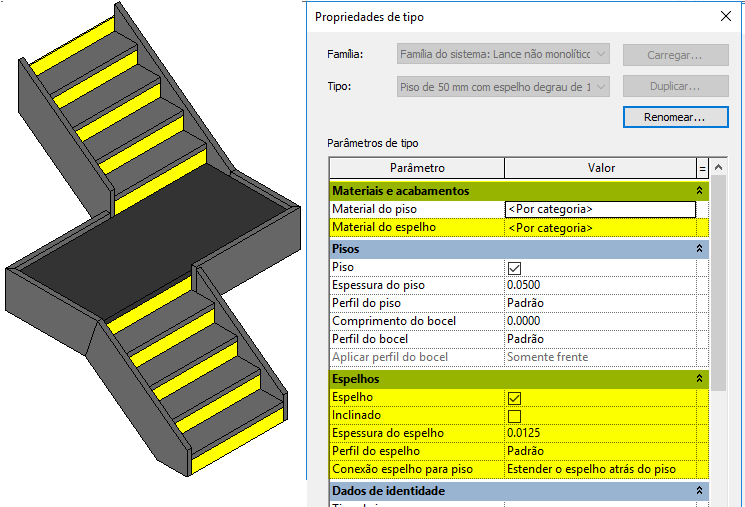Open the Tipo dropdown list

(x=502, y=87)
